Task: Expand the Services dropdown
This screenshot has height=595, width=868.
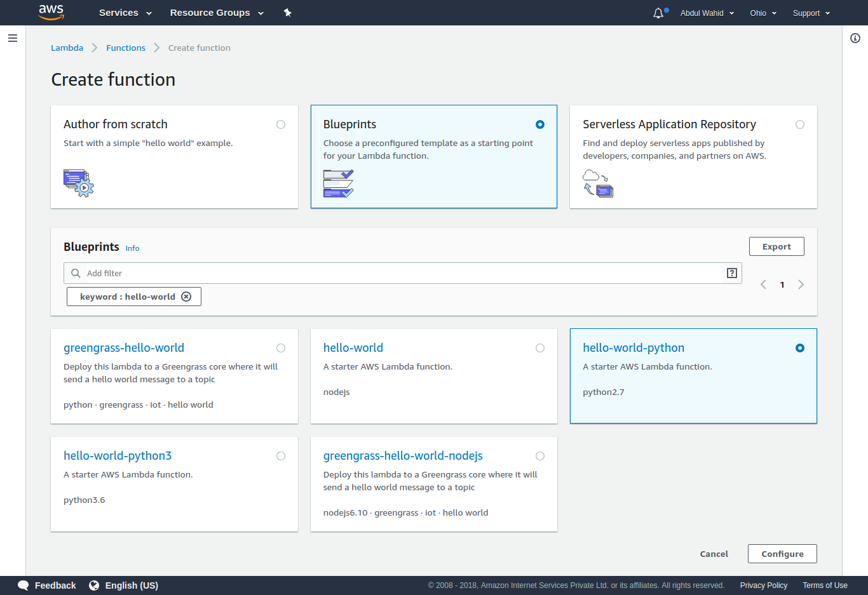Action: point(125,13)
